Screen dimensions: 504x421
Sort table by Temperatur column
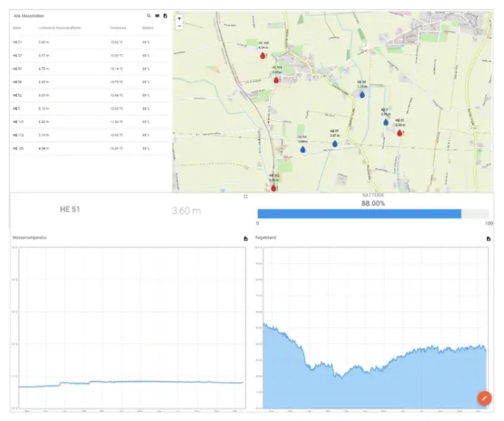(x=118, y=28)
